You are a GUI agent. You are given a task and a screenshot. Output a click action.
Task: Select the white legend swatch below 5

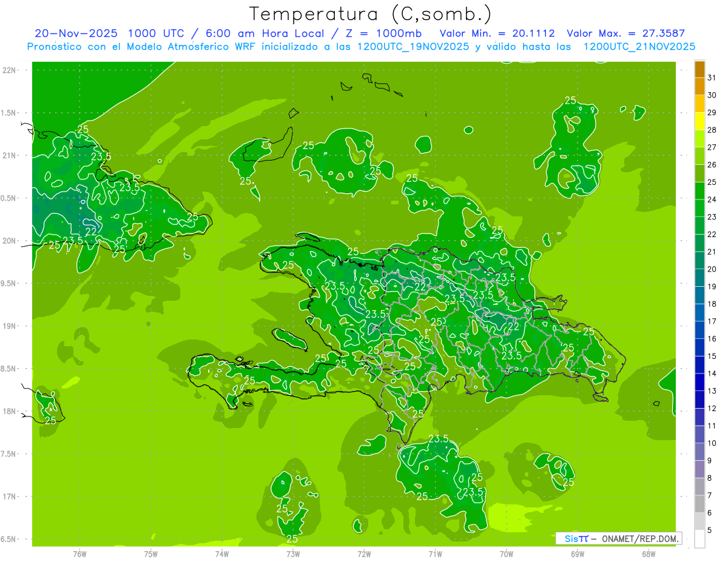coord(699,539)
